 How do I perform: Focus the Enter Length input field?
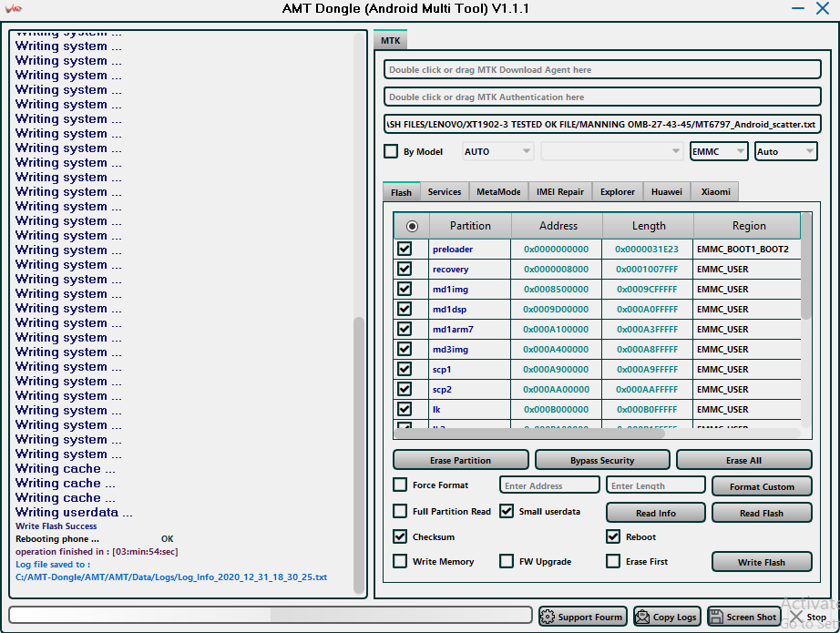click(x=656, y=485)
